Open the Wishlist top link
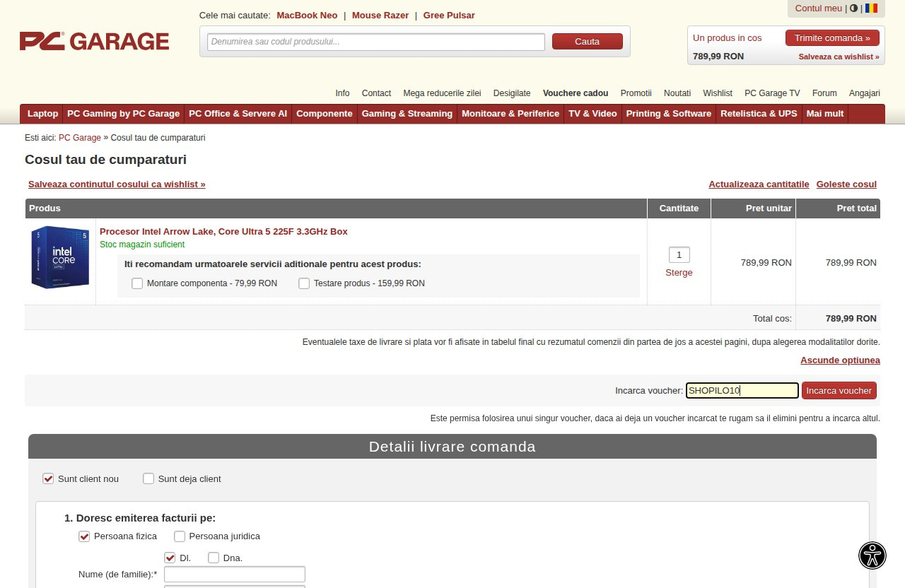The width and height of the screenshot is (905, 588). (718, 93)
